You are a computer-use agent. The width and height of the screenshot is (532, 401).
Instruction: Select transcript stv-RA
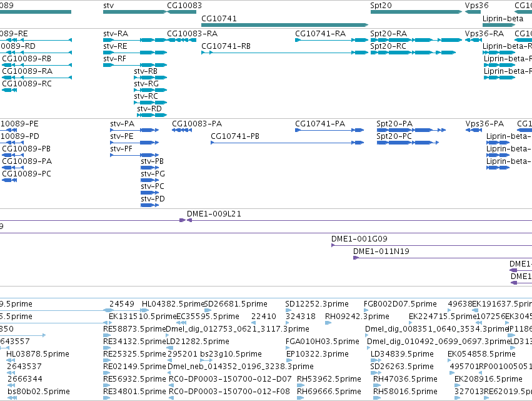(x=135, y=40)
